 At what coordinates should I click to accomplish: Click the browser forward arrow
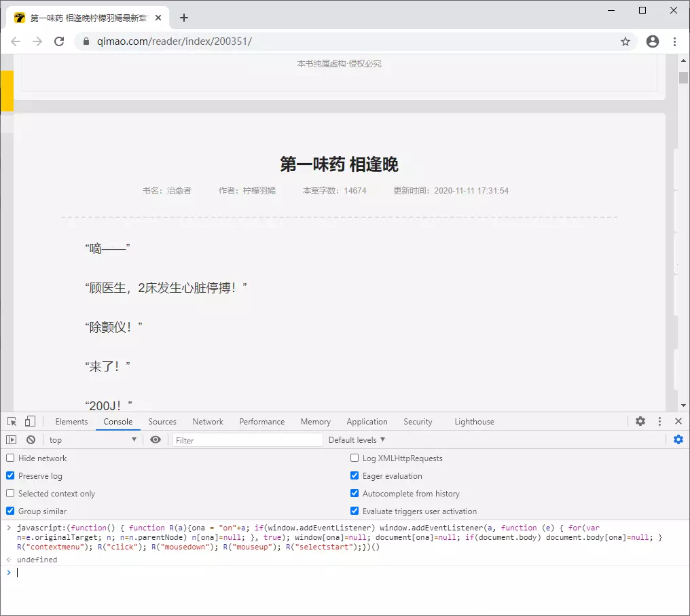[x=37, y=41]
